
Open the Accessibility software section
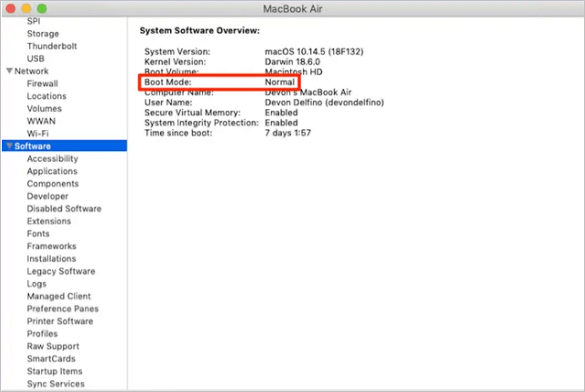pos(52,159)
